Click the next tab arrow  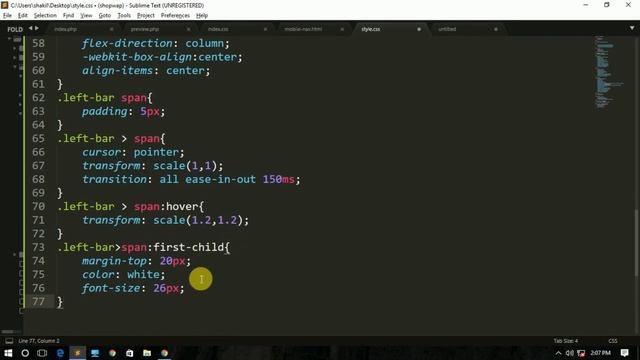coord(37,29)
